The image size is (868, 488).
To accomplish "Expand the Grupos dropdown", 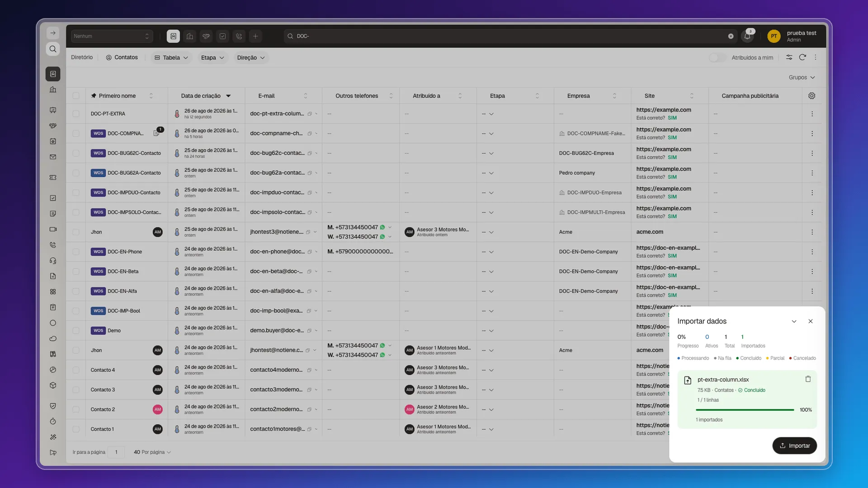I will 802,77.
